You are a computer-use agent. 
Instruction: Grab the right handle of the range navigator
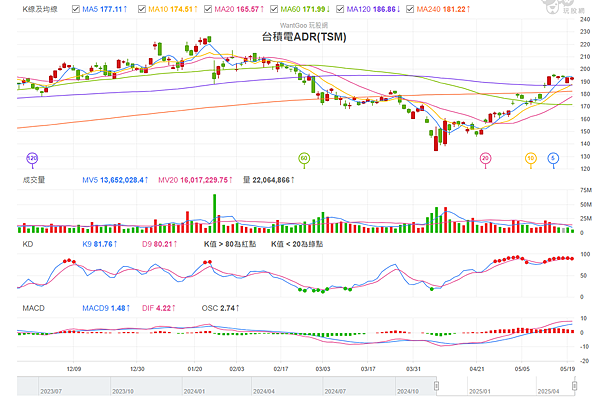(574, 386)
